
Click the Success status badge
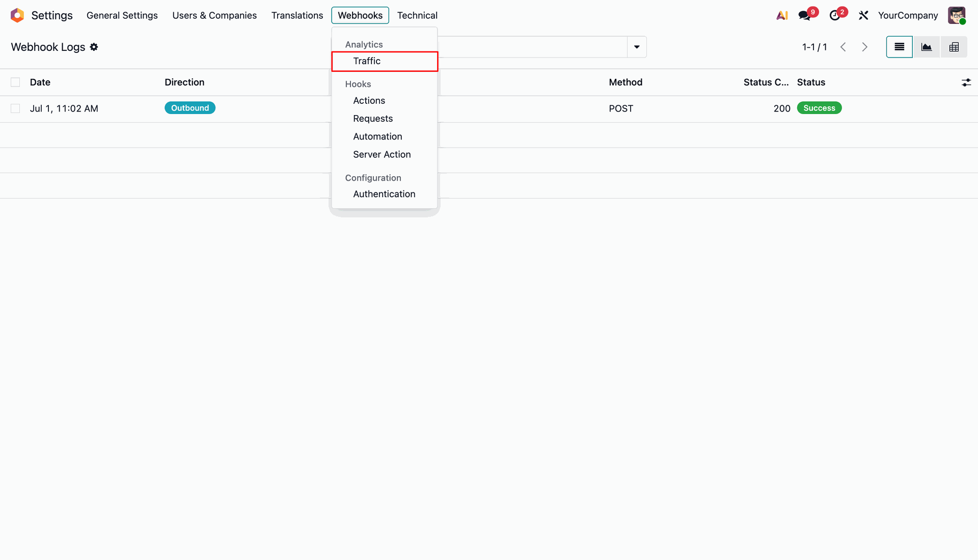[819, 108]
